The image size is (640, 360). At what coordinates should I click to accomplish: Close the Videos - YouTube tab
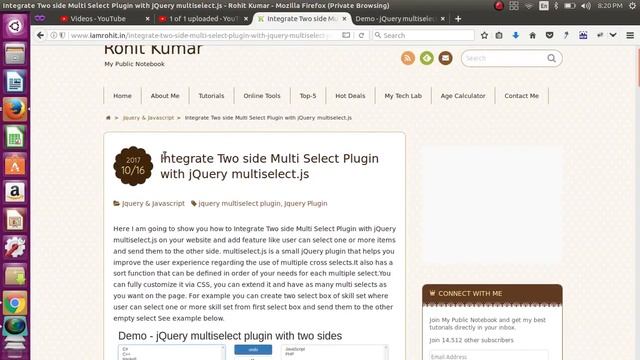(x=147, y=19)
